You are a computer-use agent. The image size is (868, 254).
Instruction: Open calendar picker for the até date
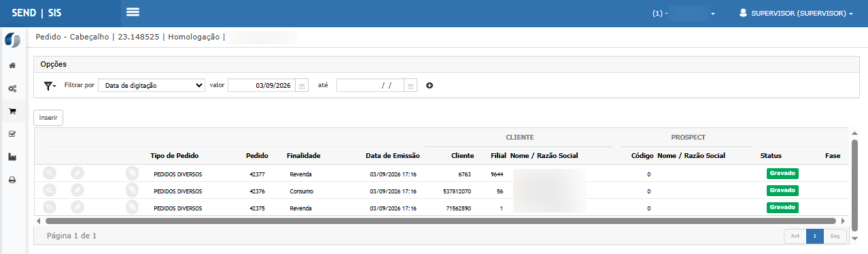[411, 86]
